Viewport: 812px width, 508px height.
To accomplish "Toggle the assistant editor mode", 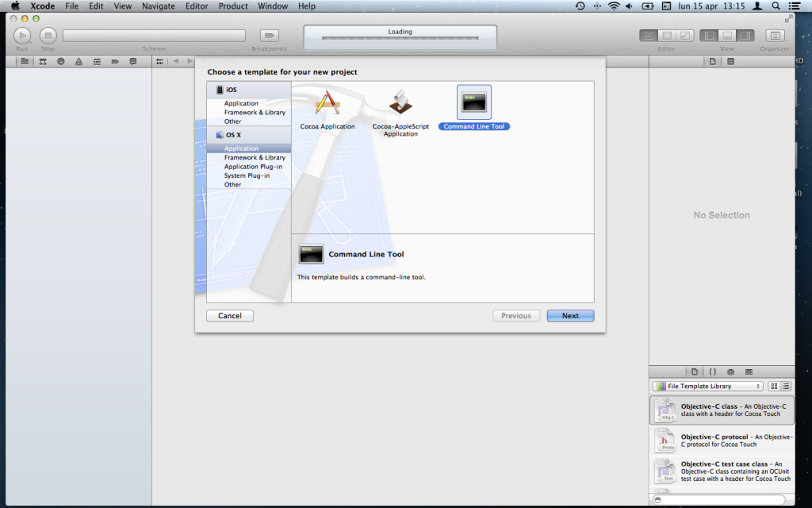I will point(667,36).
